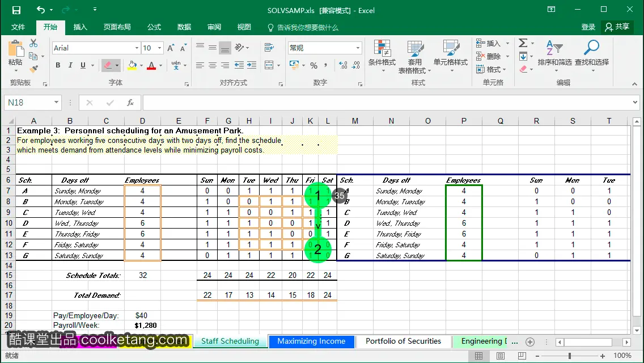The image size is (644, 363).
Task: Open Cell Styles (单元格样式)
Action: 451,57
